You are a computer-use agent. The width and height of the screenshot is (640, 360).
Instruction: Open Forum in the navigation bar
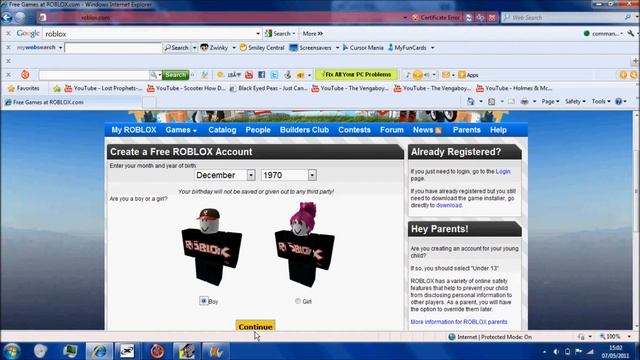(392, 130)
